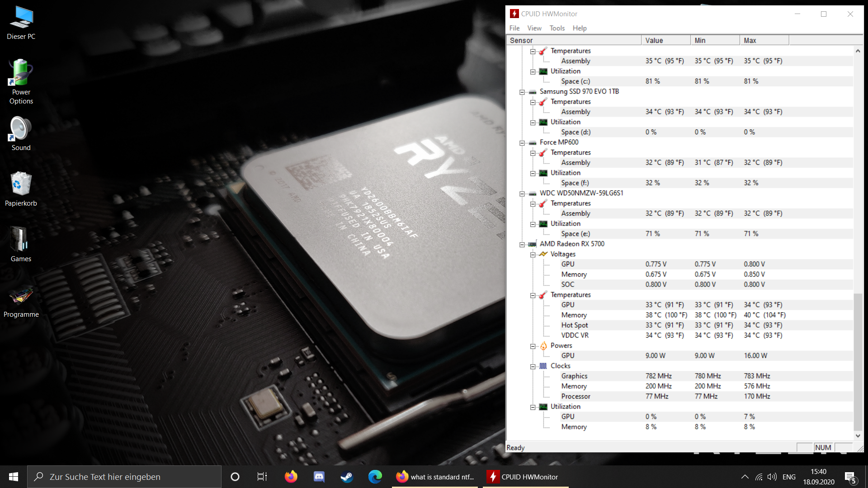Open the View menu

pos(534,28)
